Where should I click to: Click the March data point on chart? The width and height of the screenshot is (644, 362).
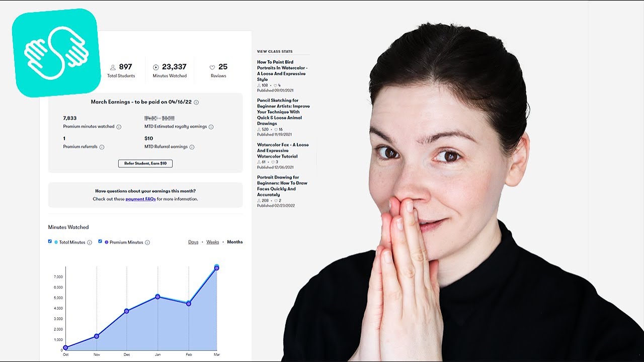pyautogui.click(x=217, y=268)
